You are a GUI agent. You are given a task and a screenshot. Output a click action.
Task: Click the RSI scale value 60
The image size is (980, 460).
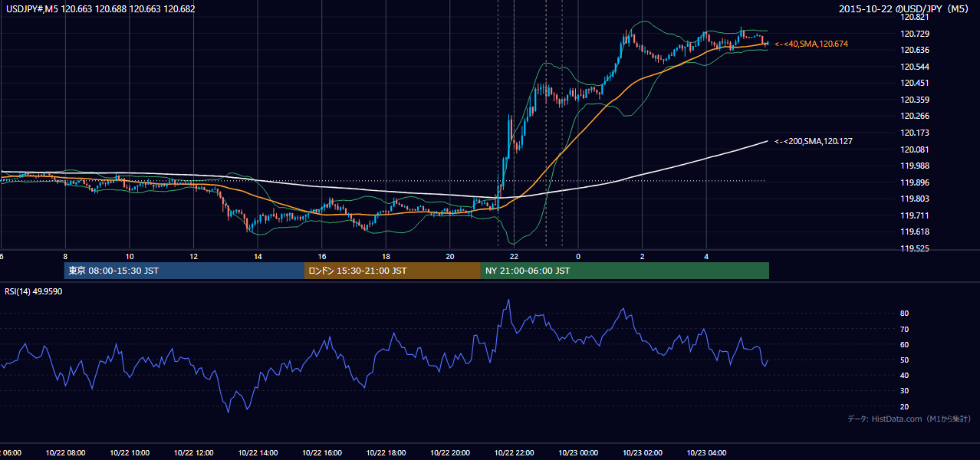[x=905, y=344]
